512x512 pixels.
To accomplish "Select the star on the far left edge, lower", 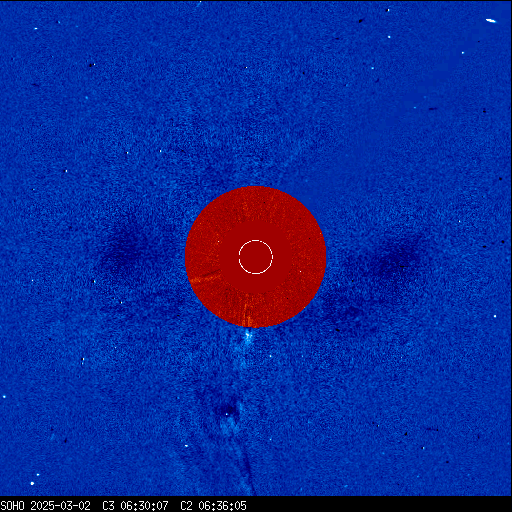I will click(x=4, y=397).
